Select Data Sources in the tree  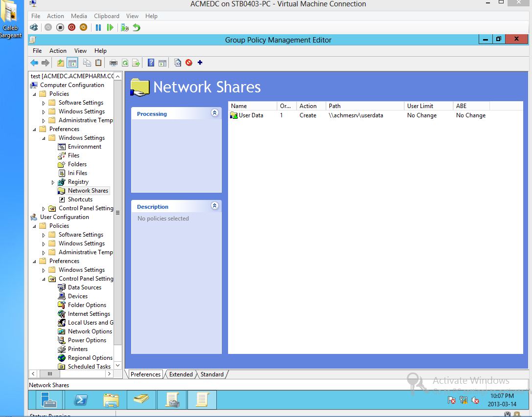85,287
